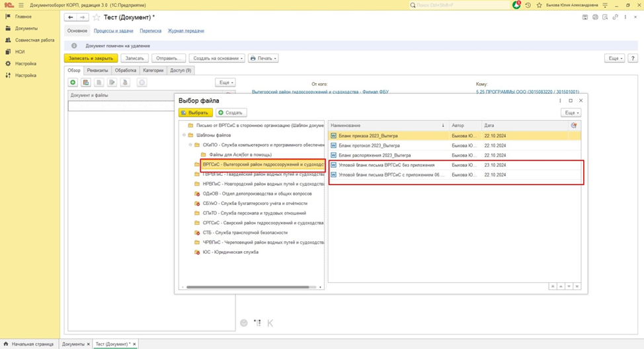Image resolution: width=644 pixels, height=349 pixels.
Task: Select the ВРГСиС - Вытегорский район folder
Action: (x=263, y=165)
